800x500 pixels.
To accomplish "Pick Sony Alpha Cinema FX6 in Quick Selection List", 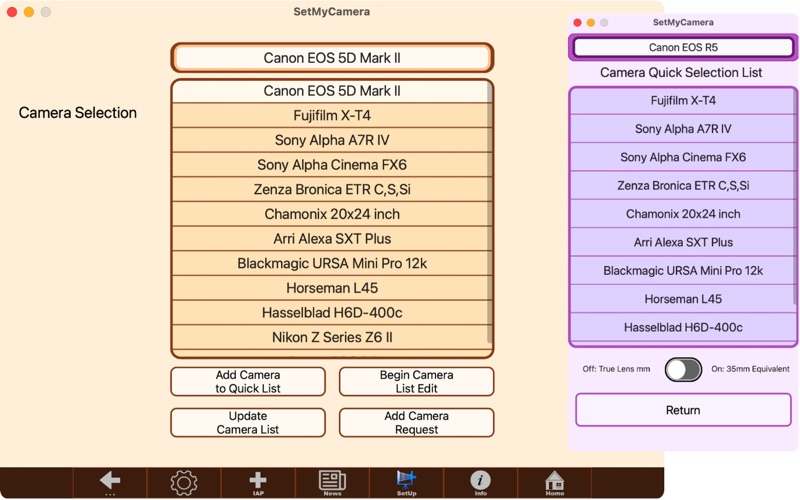I will pyautogui.click(x=682, y=157).
